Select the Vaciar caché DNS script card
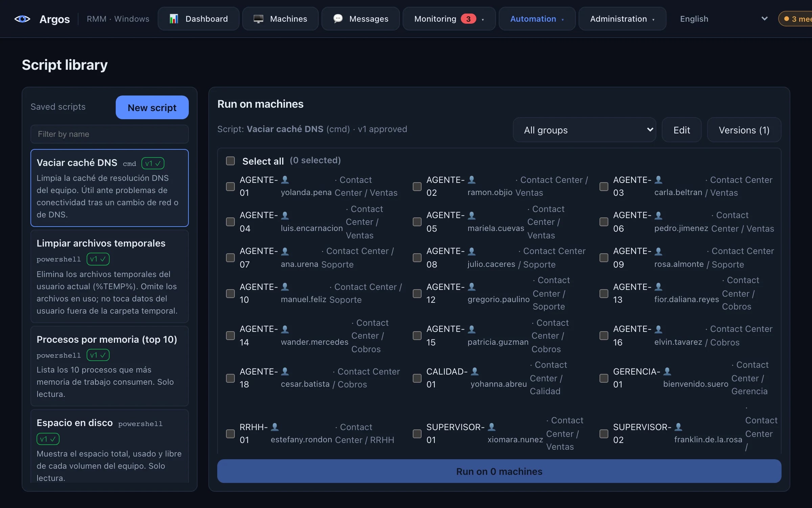This screenshot has height=508, width=812. click(x=110, y=188)
